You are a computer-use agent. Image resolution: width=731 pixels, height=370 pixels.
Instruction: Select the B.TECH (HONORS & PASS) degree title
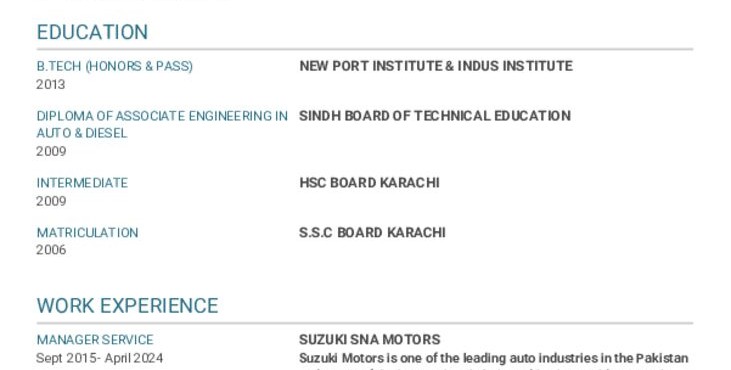click(x=115, y=66)
